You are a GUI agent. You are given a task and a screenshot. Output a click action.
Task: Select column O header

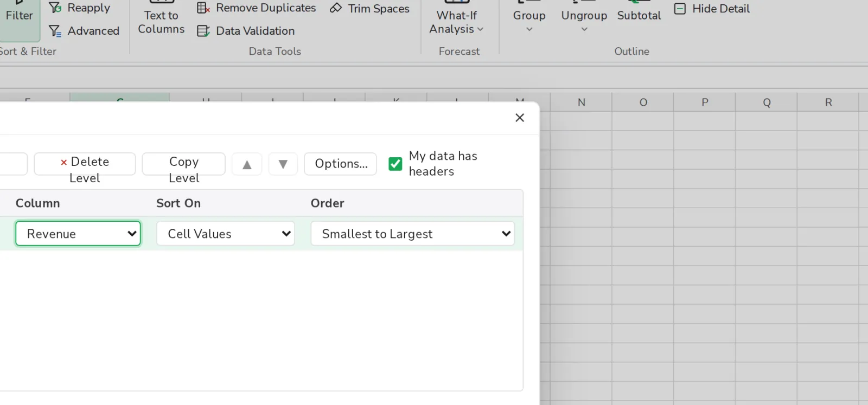click(643, 102)
